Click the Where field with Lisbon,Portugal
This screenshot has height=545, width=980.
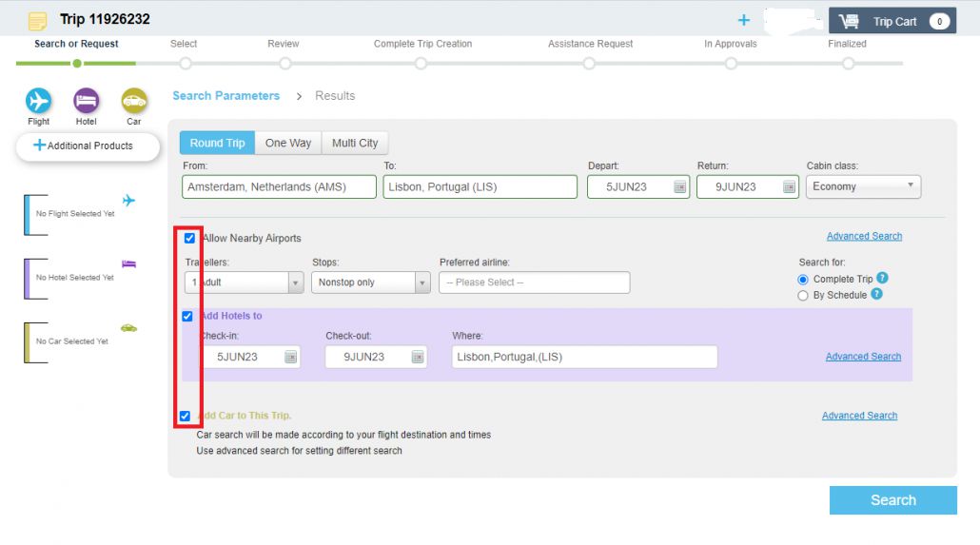click(584, 357)
